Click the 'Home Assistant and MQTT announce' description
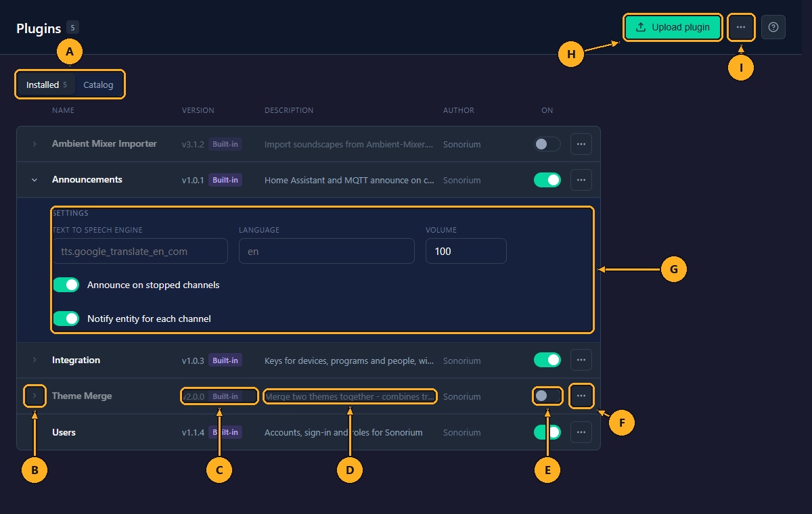 [x=349, y=180]
